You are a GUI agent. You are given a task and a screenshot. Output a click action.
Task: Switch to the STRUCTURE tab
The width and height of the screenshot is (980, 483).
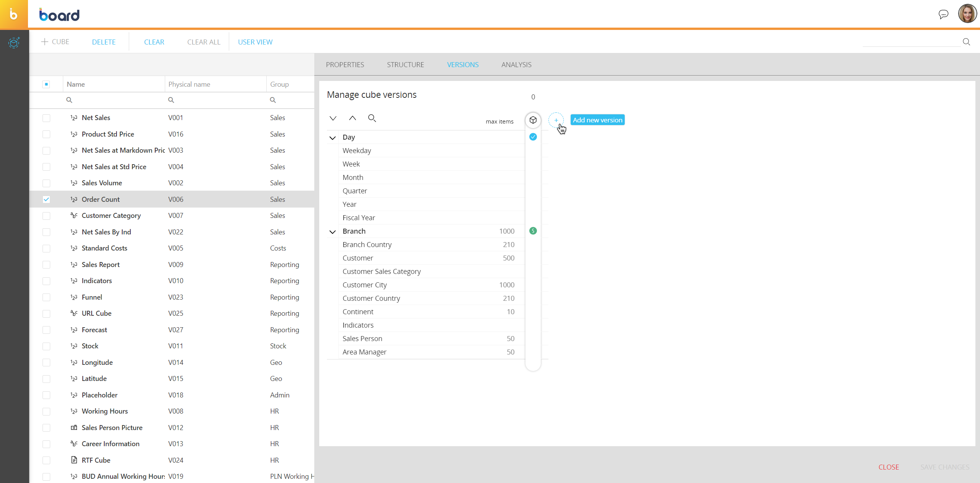pos(405,64)
